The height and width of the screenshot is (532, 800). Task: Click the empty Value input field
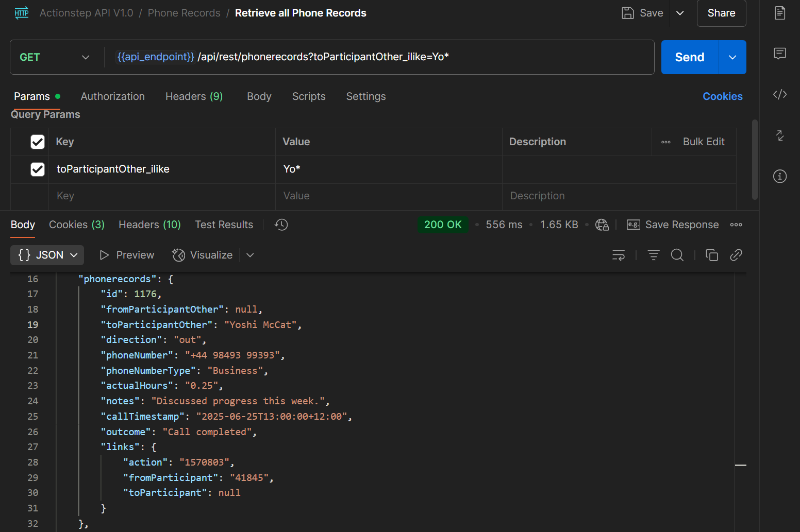click(x=389, y=196)
